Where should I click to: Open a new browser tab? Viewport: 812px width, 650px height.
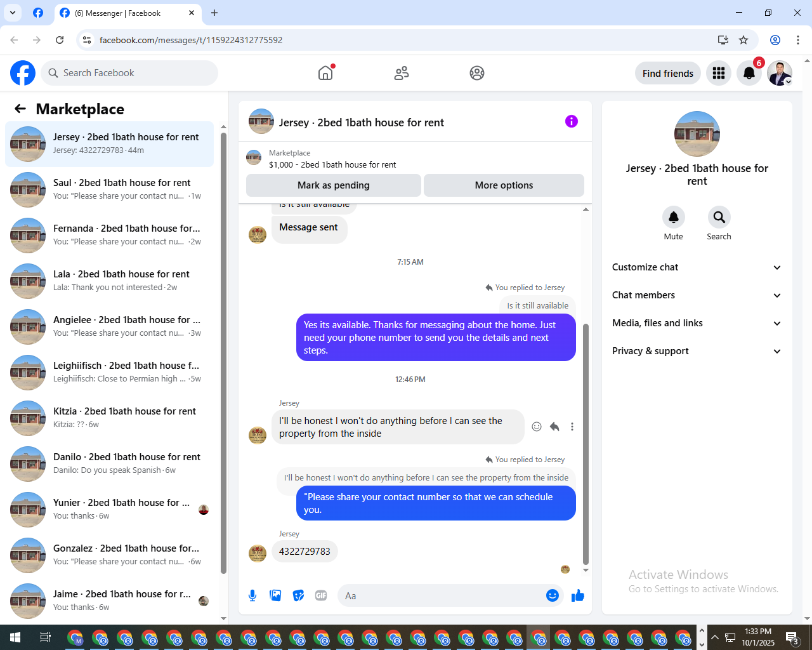[x=214, y=13]
